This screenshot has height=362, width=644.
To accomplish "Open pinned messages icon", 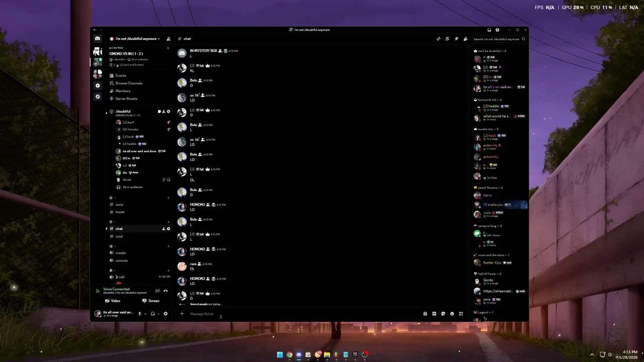I will (x=456, y=39).
